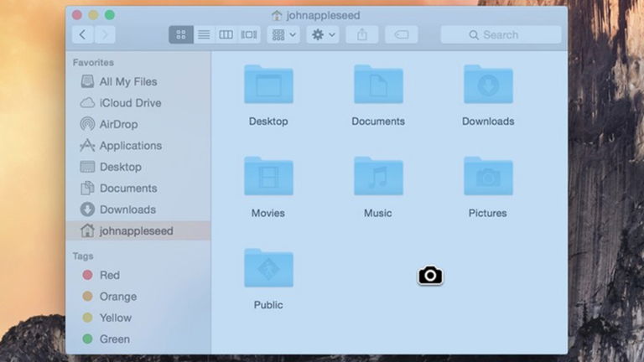Select the Movies folder icon
This screenshot has width=644, height=362.
click(268, 176)
